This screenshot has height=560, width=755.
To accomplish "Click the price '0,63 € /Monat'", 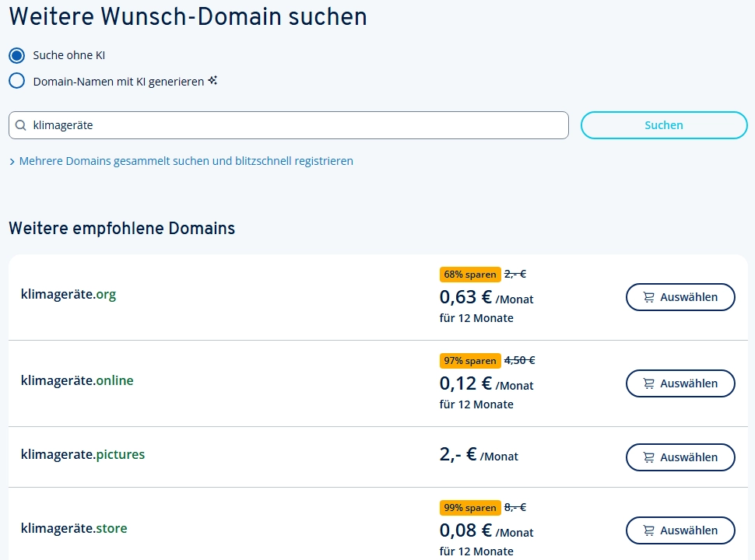I will pyautogui.click(x=486, y=297).
